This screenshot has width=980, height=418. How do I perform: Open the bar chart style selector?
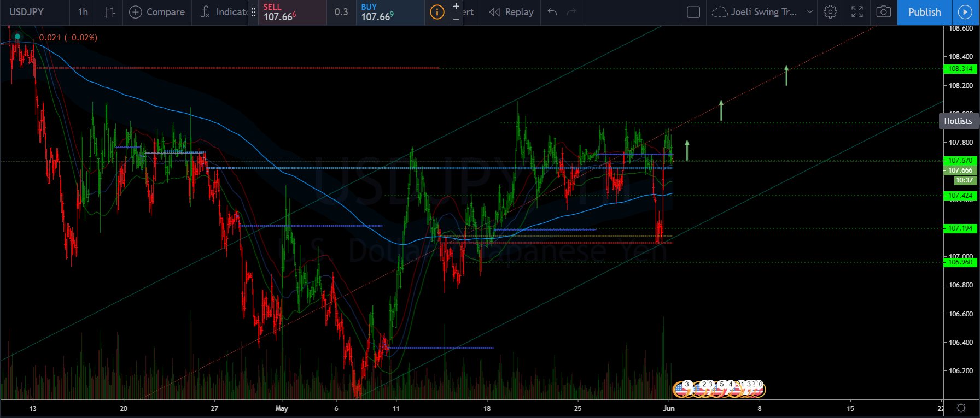pos(109,12)
